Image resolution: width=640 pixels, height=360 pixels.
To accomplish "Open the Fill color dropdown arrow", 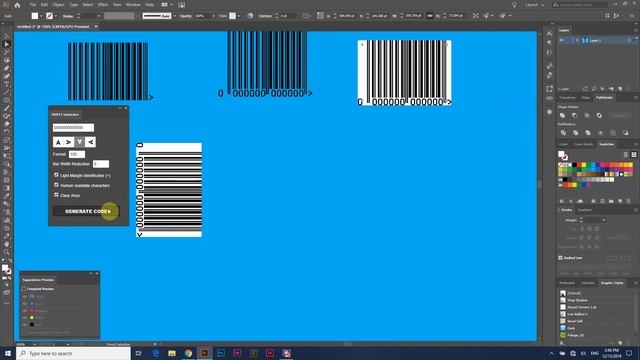I will pos(41,16).
